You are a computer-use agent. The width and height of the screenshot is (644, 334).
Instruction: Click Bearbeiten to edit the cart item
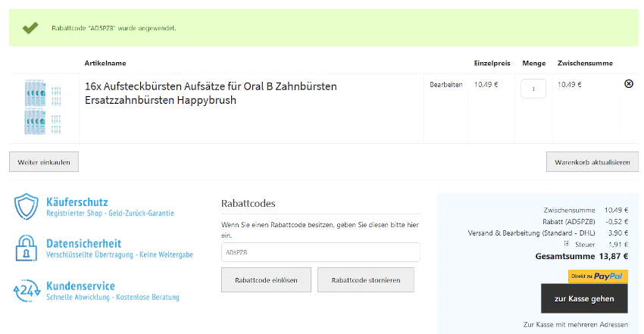tap(446, 85)
